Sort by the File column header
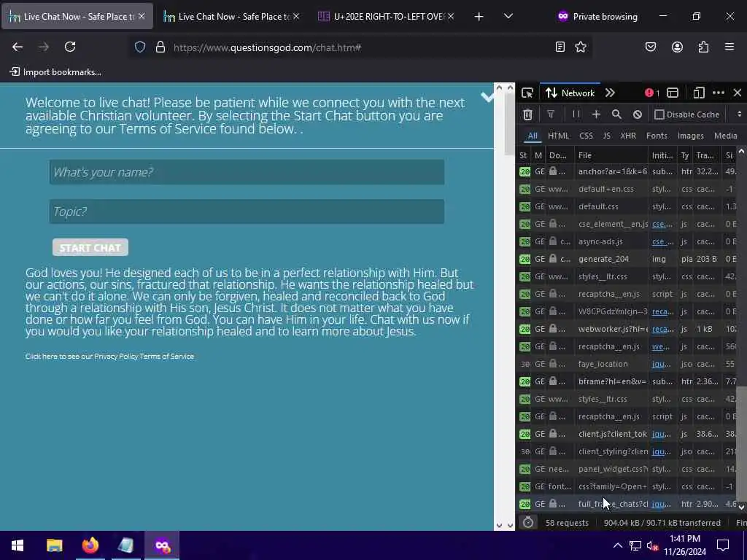 [611, 155]
